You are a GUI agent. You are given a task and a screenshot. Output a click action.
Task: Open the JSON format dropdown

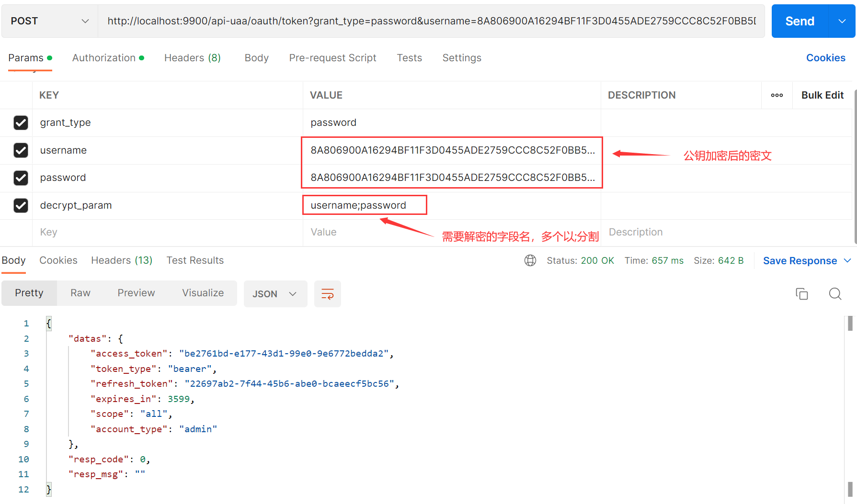pos(275,294)
